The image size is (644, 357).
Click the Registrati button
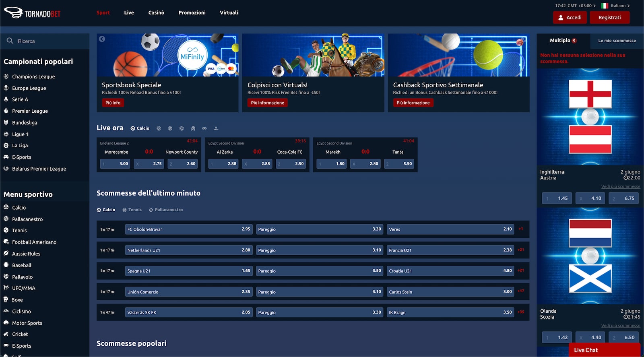[x=609, y=17]
